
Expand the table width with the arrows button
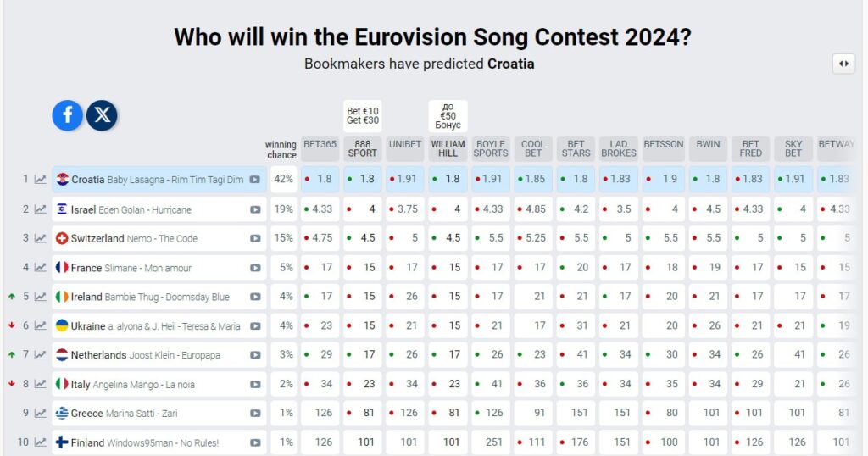coord(843,64)
